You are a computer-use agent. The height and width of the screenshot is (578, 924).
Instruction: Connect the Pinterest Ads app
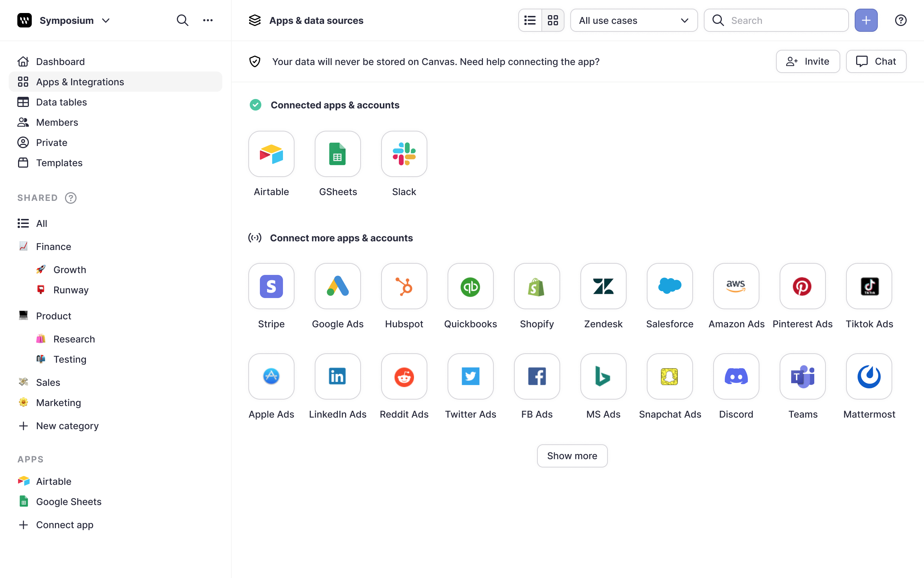pos(803,286)
